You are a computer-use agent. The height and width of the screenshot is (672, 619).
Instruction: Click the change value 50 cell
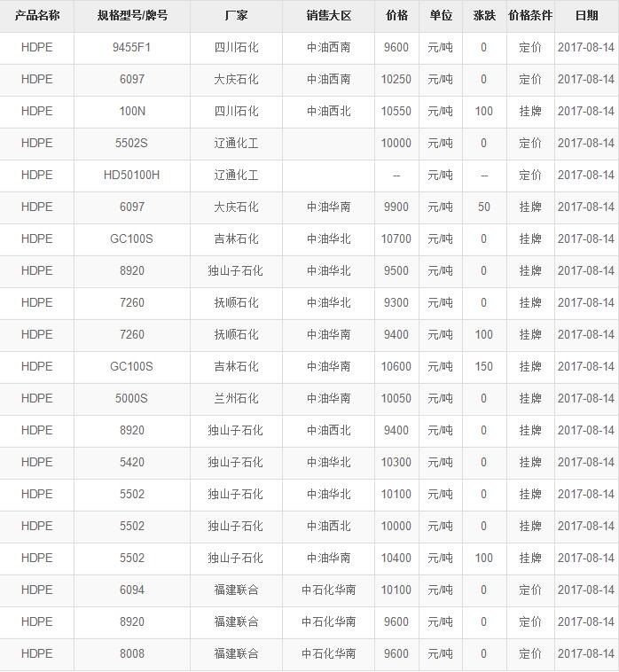(x=484, y=207)
